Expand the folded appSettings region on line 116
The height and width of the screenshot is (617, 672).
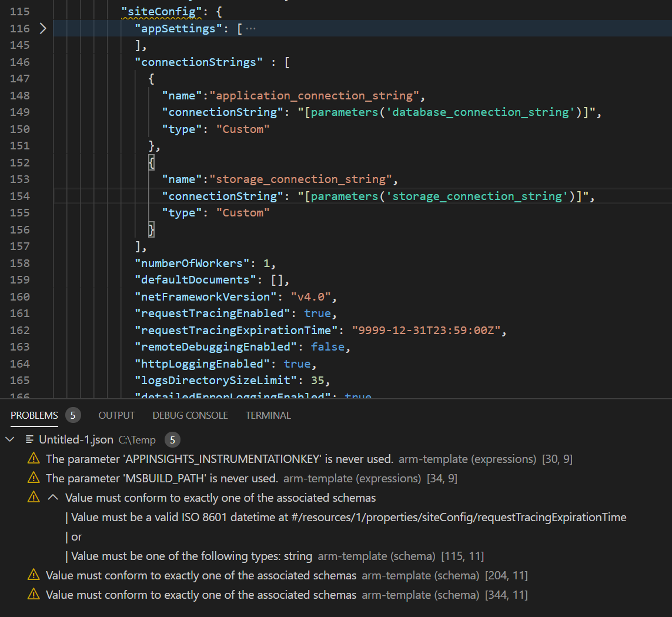[x=42, y=28]
